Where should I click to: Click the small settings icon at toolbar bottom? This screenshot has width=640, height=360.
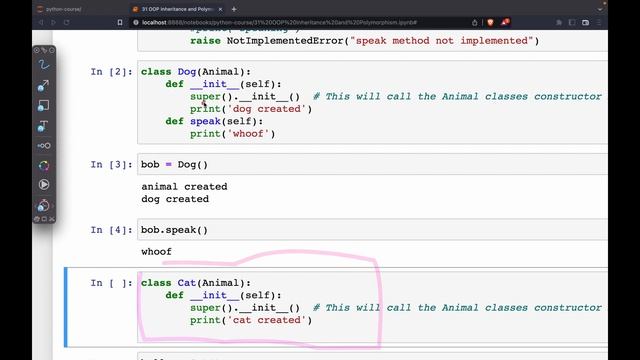(37, 219)
